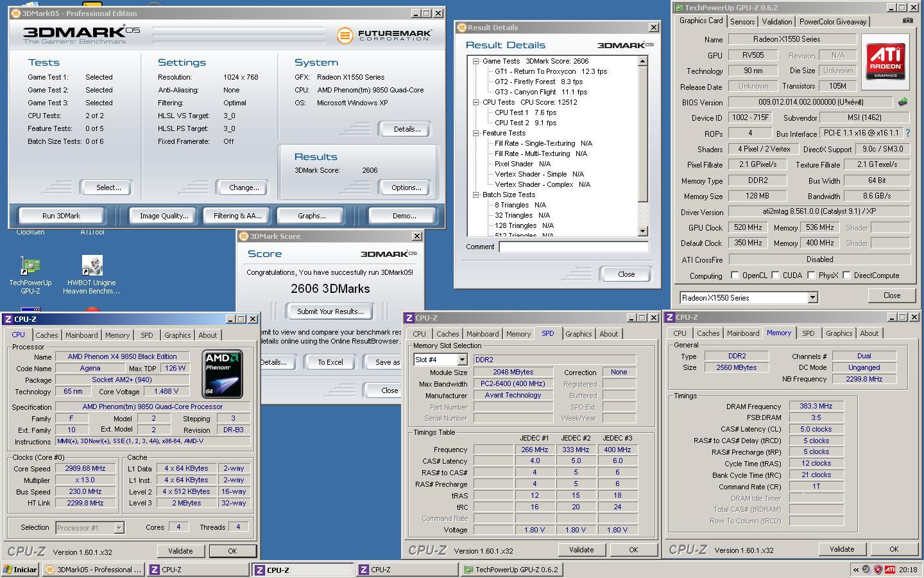Image resolution: width=924 pixels, height=578 pixels.
Task: Click the Demo... button
Action: click(404, 215)
